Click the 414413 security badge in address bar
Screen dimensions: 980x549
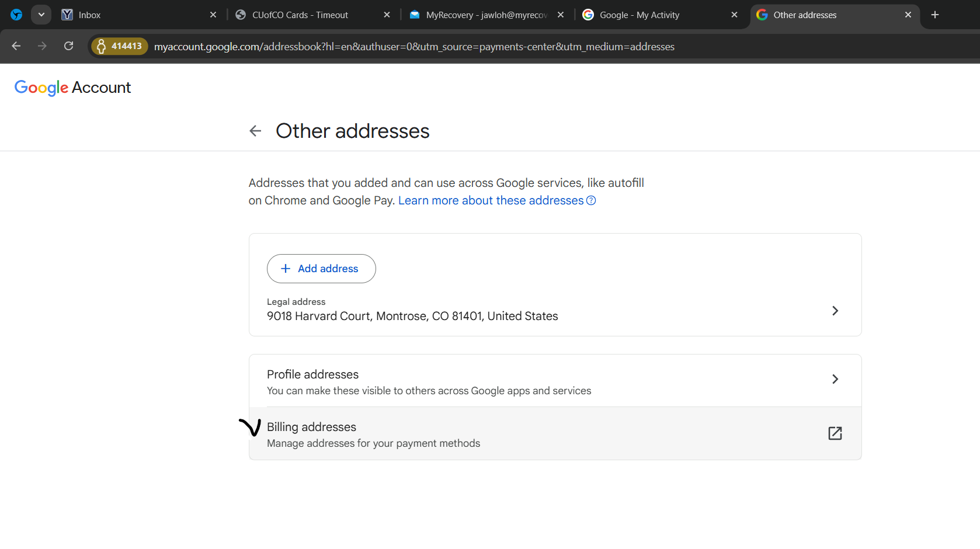tap(119, 46)
